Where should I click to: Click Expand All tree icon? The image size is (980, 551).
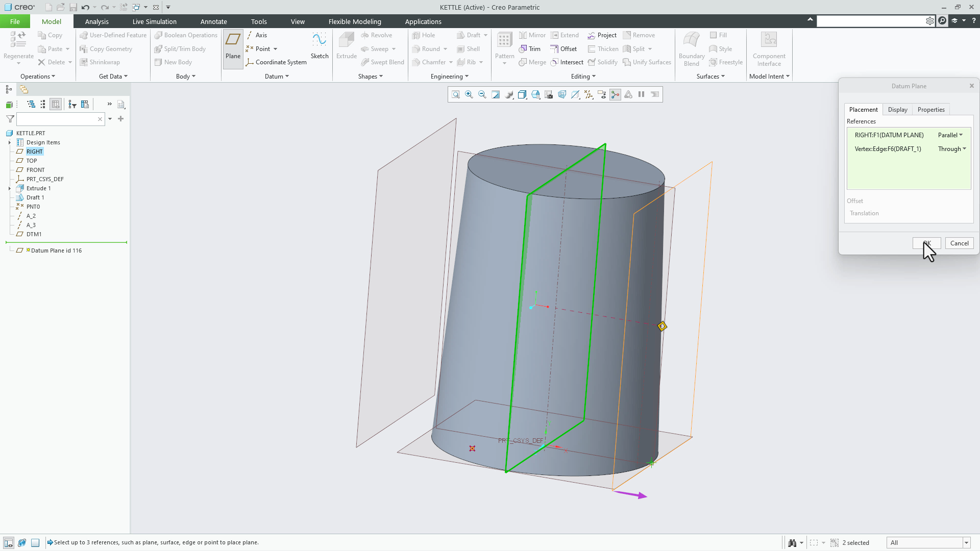(31, 104)
